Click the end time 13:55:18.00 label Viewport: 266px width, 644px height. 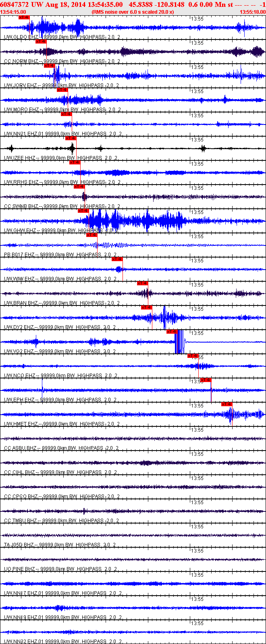pyautogui.click(x=253, y=12)
